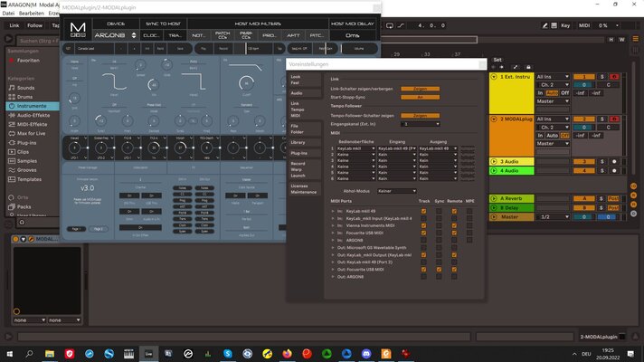Click the browser search field

point(38,41)
